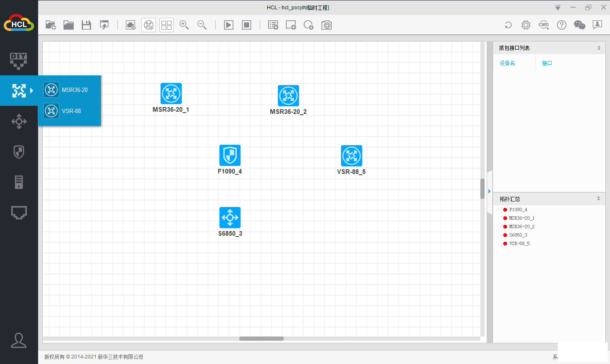Stop all devices with stop button
610x364 pixels.
pos(247,25)
